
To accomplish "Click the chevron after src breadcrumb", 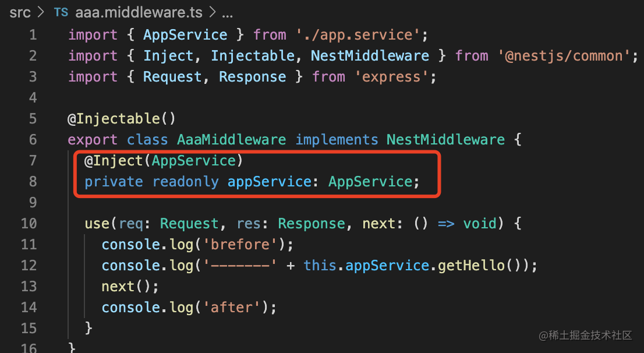I will click(x=41, y=12).
